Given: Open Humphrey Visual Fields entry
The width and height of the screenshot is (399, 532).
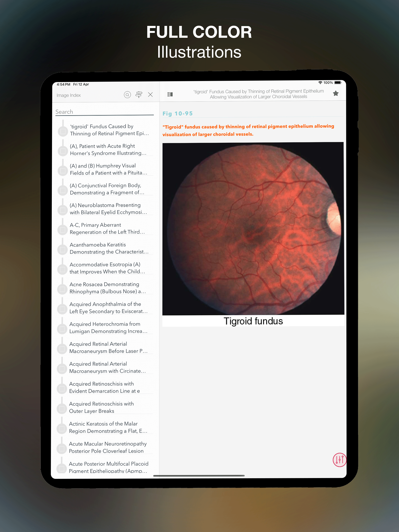Looking at the screenshot, I should [105, 169].
